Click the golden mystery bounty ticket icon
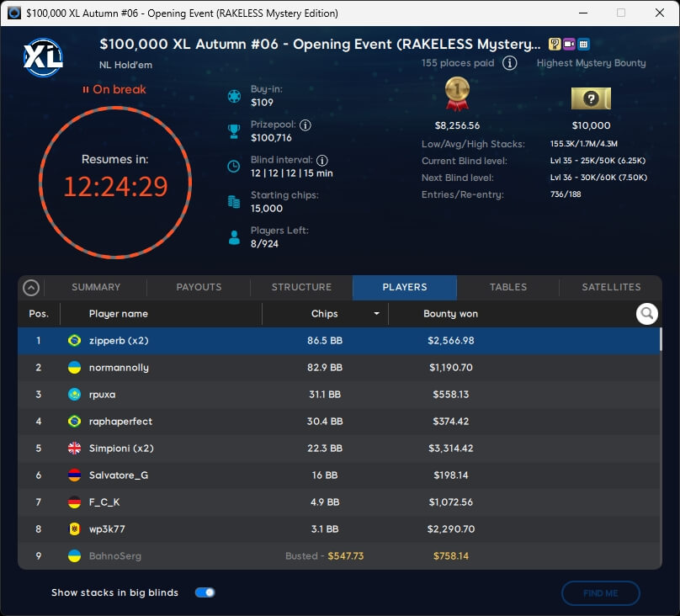 (x=591, y=98)
